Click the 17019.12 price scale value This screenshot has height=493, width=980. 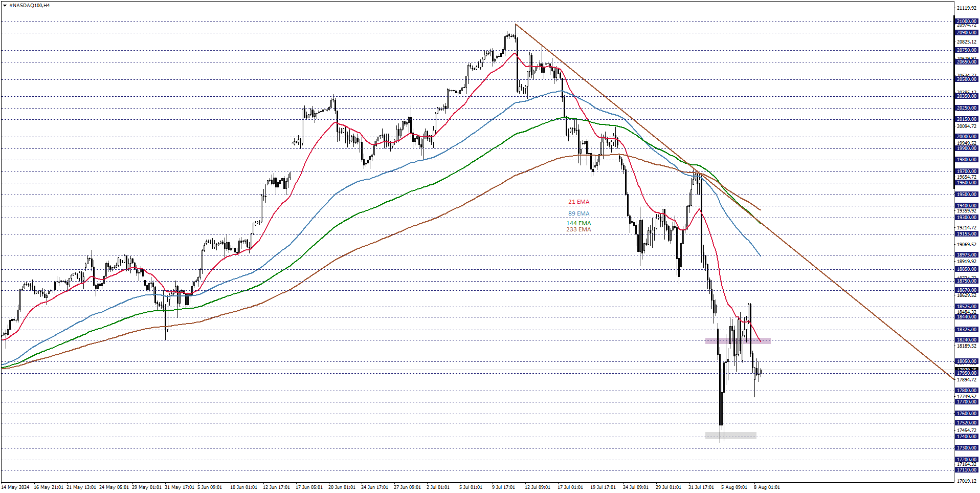coord(967,481)
